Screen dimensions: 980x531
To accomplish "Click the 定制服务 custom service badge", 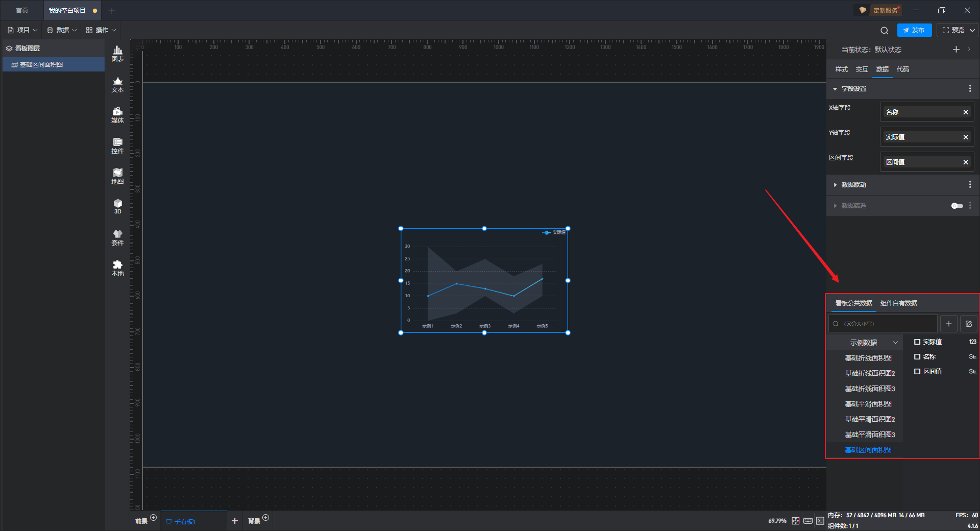I will tap(879, 10).
